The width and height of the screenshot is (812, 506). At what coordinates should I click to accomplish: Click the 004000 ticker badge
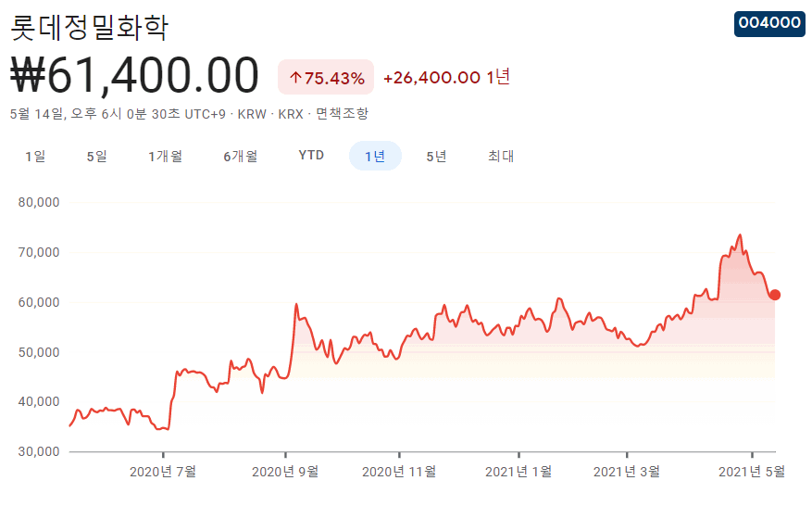point(769,23)
